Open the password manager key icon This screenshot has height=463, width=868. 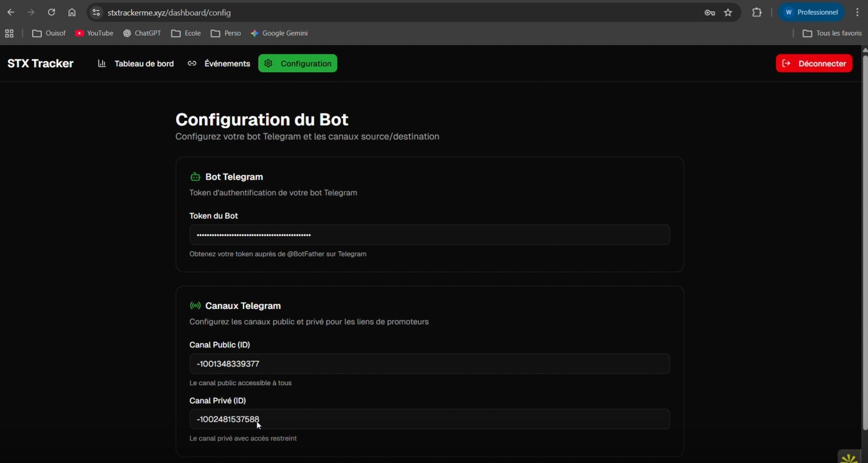[x=710, y=13]
